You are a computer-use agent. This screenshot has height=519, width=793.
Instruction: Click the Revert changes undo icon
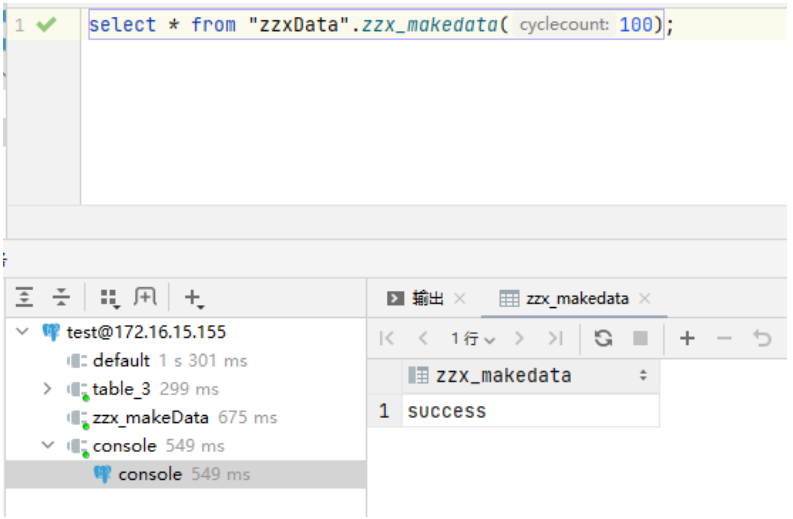(763, 338)
